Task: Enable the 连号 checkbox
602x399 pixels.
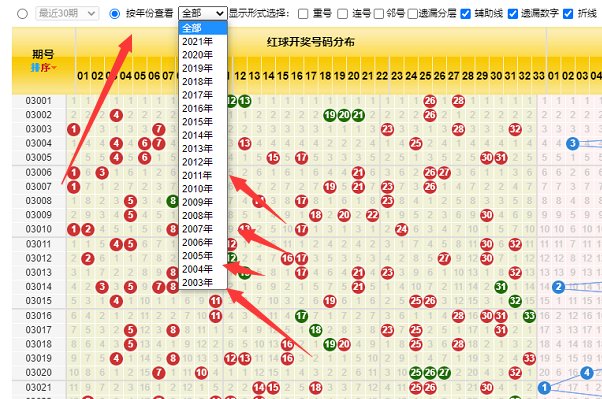Action: [342, 14]
